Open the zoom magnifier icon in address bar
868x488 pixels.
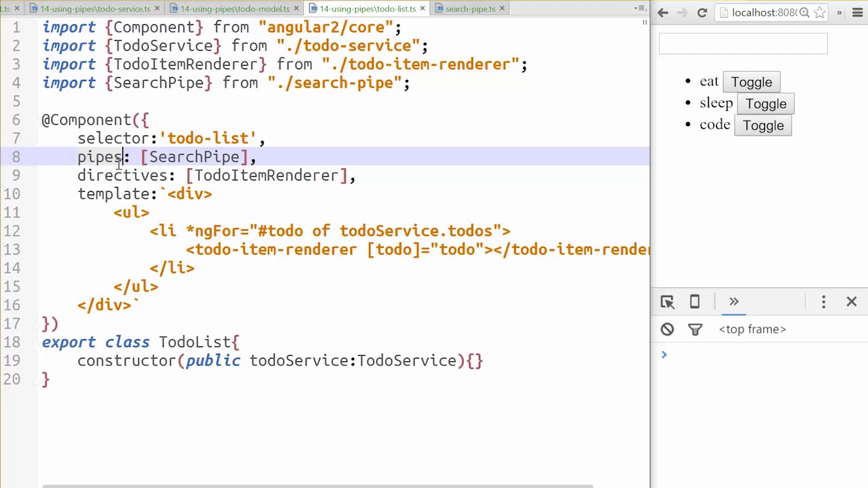pyautogui.click(x=804, y=13)
